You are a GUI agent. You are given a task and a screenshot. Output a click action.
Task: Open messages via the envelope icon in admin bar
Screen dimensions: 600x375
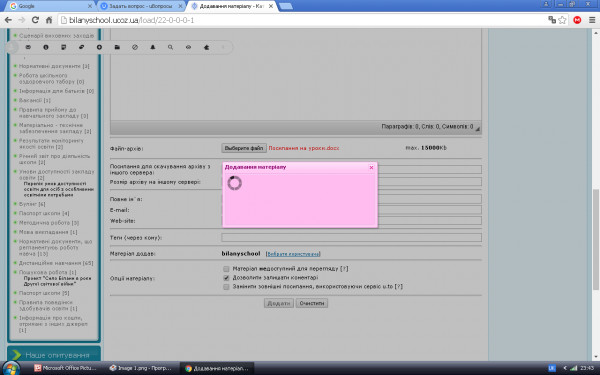(x=28, y=47)
